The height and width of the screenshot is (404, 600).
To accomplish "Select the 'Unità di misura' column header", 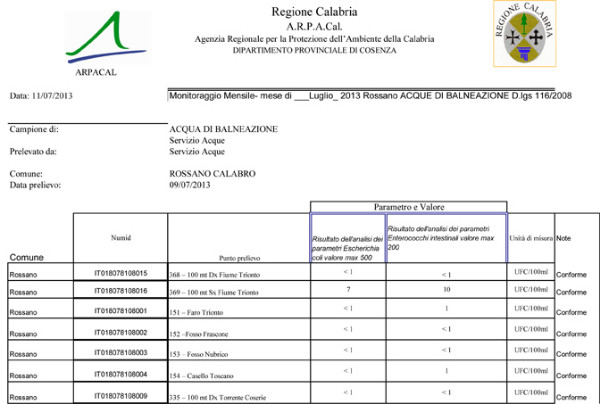I will point(530,238).
